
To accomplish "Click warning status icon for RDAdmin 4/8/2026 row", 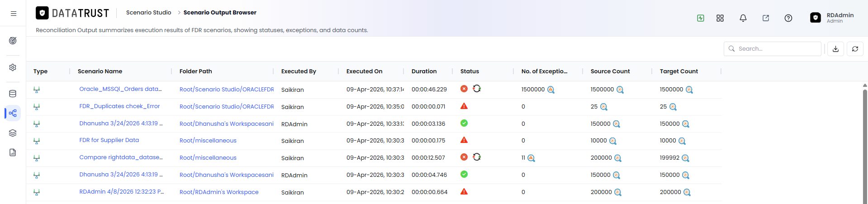I will pyautogui.click(x=464, y=191).
